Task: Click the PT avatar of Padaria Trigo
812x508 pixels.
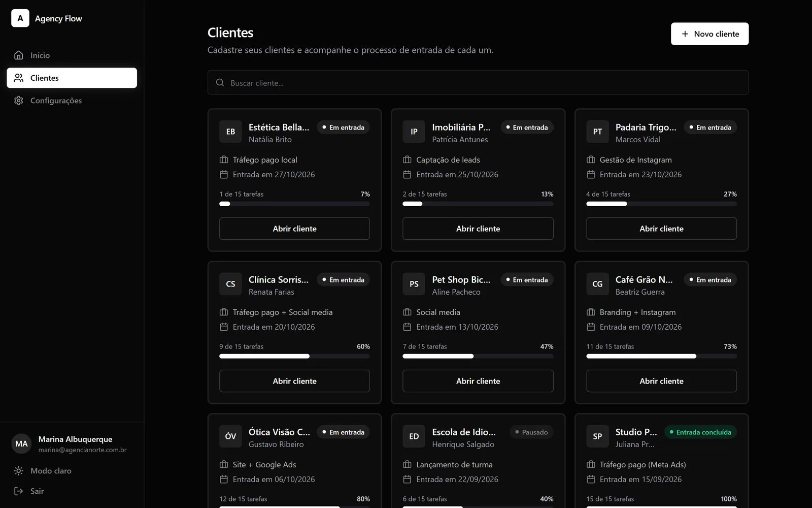Action: pyautogui.click(x=597, y=132)
